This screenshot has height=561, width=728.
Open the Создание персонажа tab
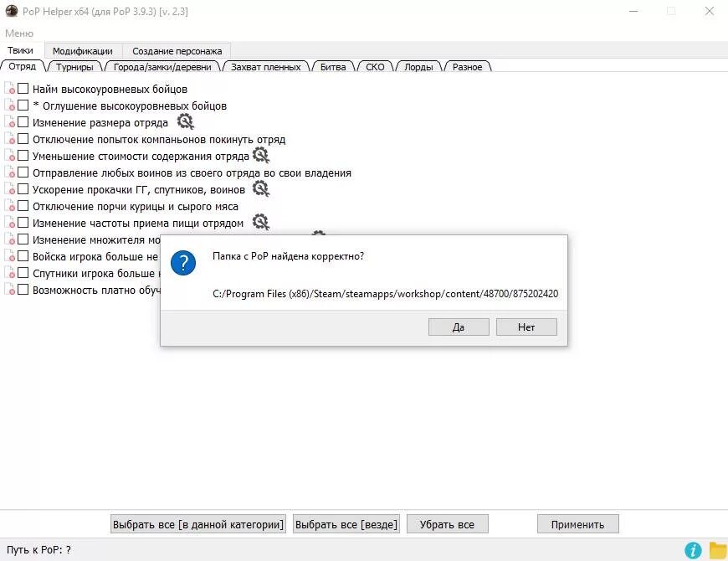click(177, 50)
